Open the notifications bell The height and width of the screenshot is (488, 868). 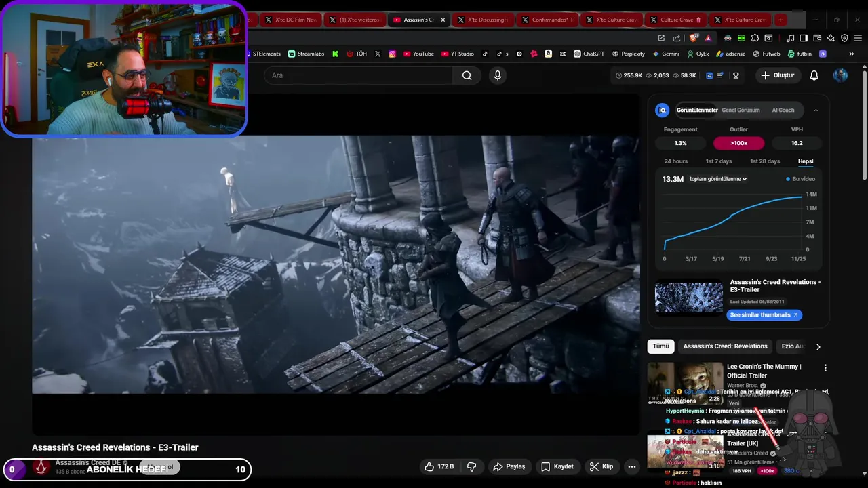tap(814, 75)
